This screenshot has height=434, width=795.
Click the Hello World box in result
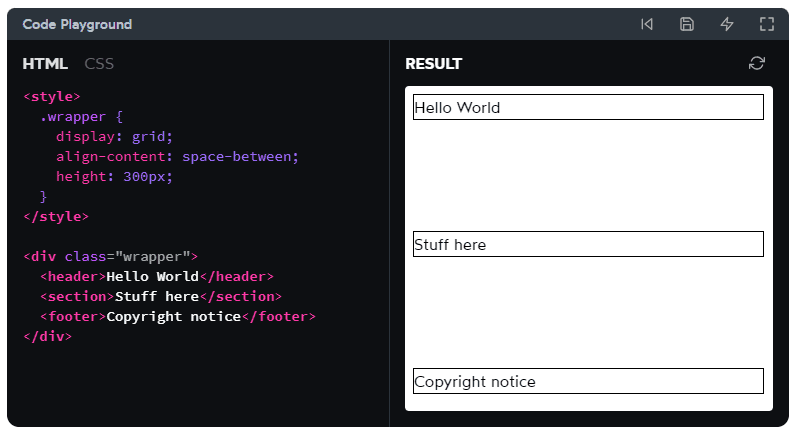tap(588, 107)
